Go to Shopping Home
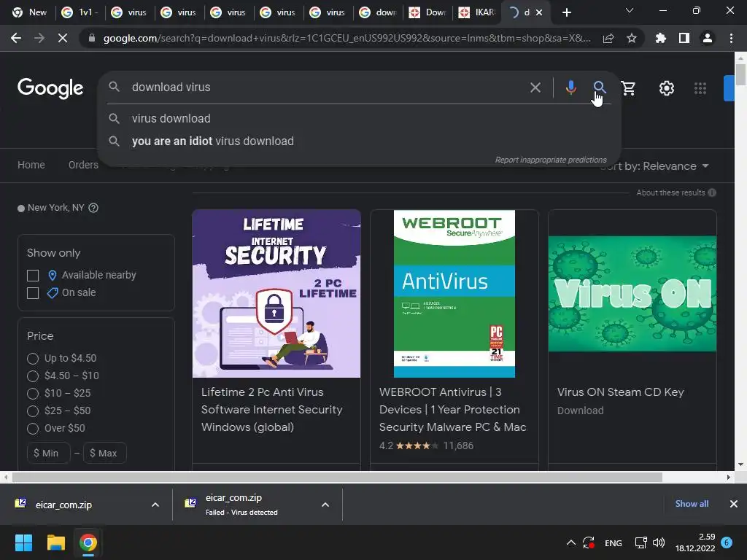The width and height of the screenshot is (747, 560). point(31,165)
